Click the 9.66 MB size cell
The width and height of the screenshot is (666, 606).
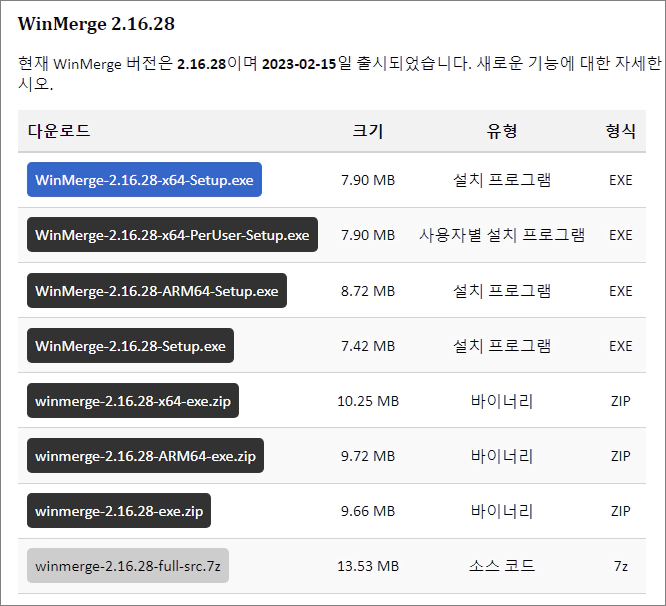[368, 511]
